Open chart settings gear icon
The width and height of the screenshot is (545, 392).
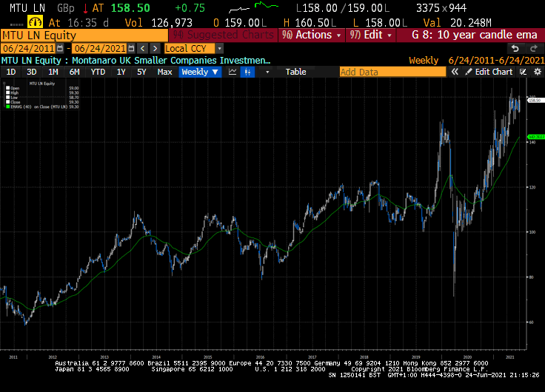point(538,72)
